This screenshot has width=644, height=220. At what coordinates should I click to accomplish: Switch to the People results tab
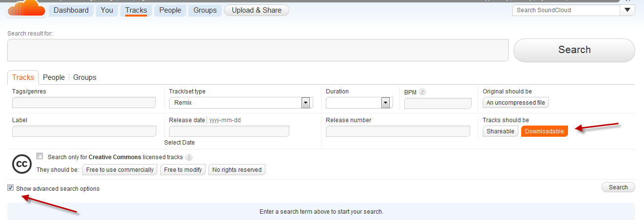coord(54,77)
